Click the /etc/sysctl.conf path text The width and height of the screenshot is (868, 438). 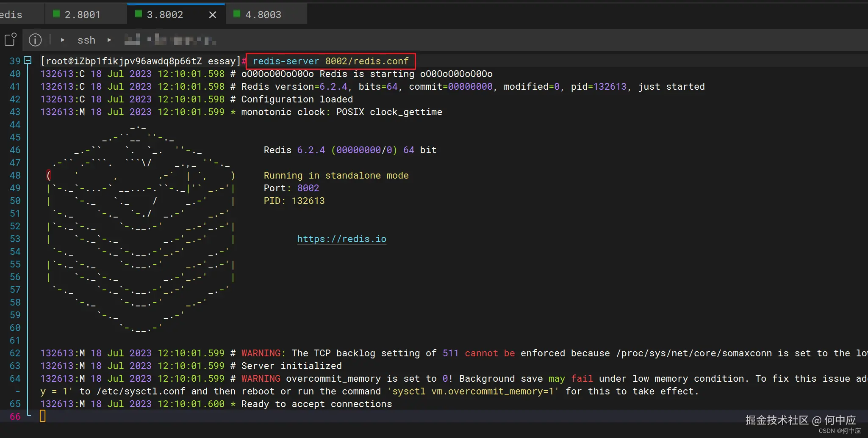(141, 391)
